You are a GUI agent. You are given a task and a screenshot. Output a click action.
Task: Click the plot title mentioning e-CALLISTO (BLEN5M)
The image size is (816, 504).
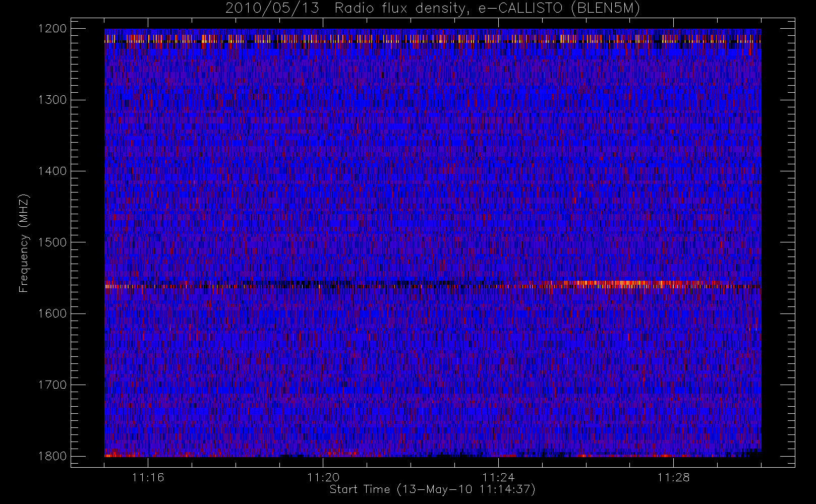[433, 9]
